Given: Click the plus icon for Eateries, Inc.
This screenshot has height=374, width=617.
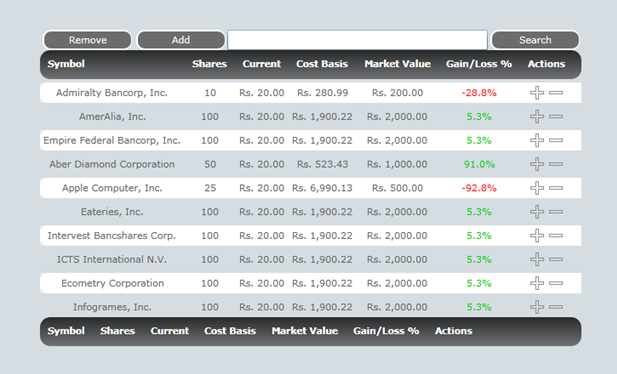Looking at the screenshot, I should click(537, 212).
